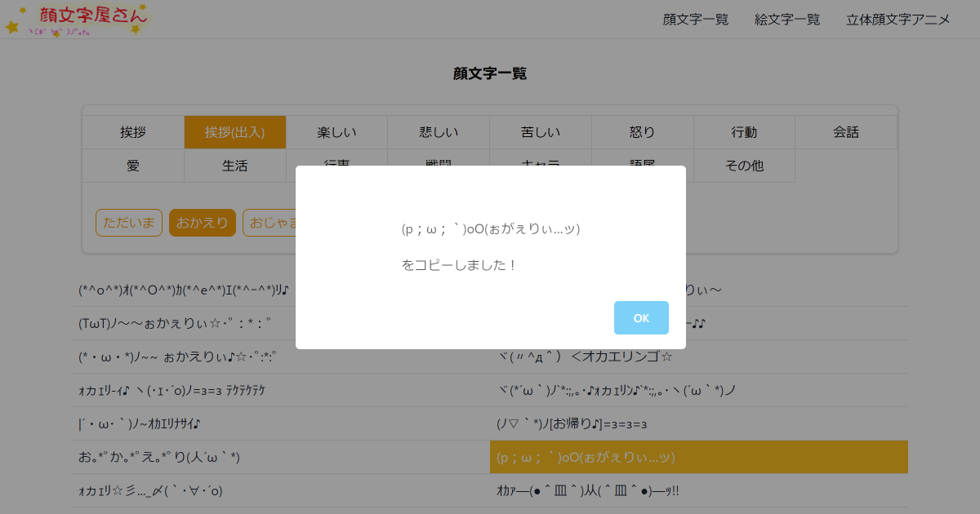Copy the highlighted (ρ；ω；｀)oO kaomoji
Viewport: 980px width, 514px height.
[x=698, y=457]
